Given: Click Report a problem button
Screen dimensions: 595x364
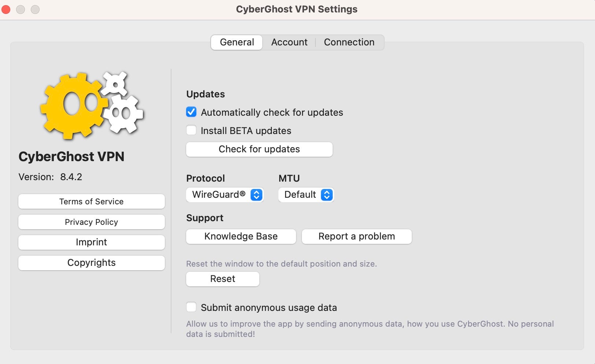Looking at the screenshot, I should click(x=356, y=237).
